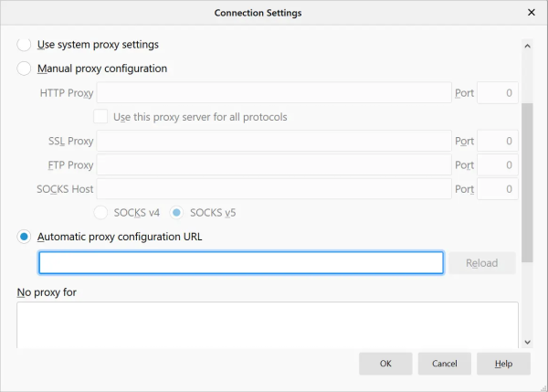Click the SSL Proxy text field
Image resolution: width=548 pixels, height=392 pixels.
pos(273,142)
